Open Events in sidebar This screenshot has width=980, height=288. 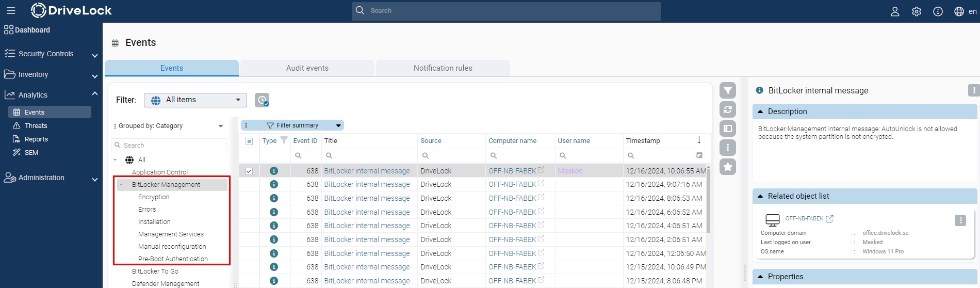pyautogui.click(x=50, y=112)
